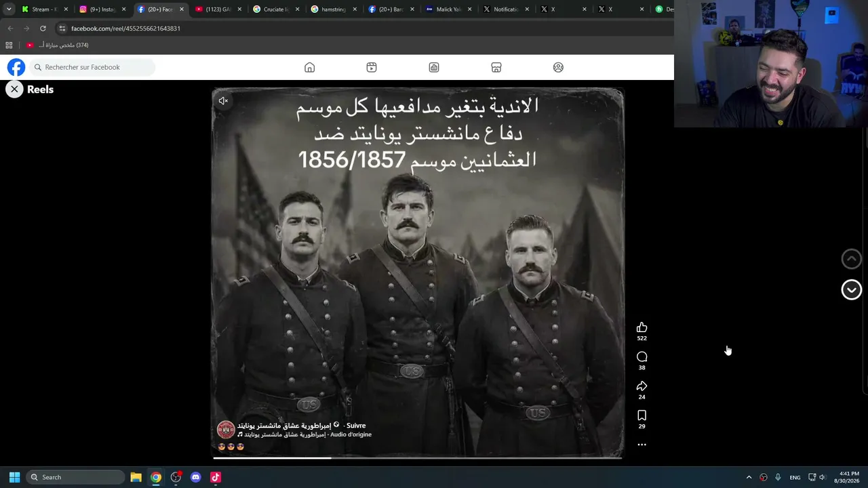
Task: Click the OBS icon in the system tray
Action: [764, 477]
